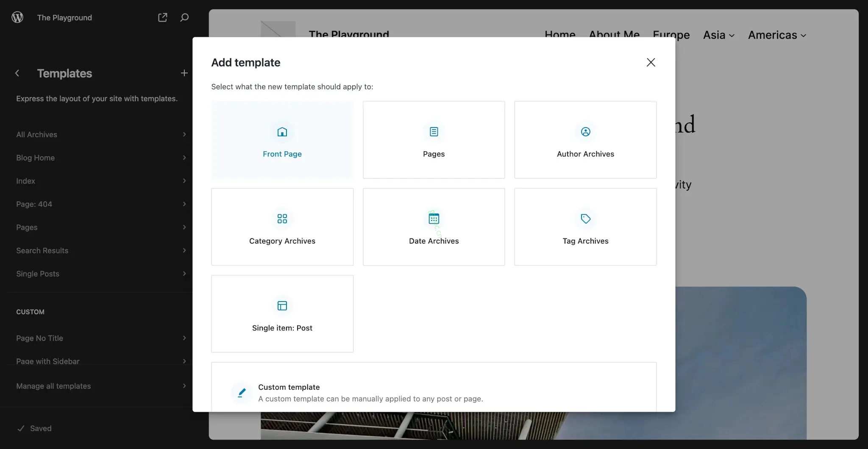Select the Front Page home icon
This screenshot has width=868, height=449.
(282, 132)
